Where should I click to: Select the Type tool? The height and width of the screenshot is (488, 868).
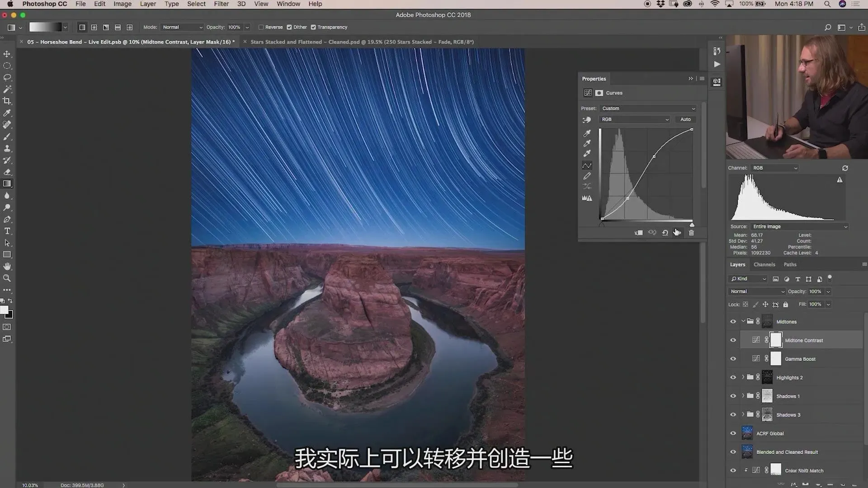(x=7, y=231)
